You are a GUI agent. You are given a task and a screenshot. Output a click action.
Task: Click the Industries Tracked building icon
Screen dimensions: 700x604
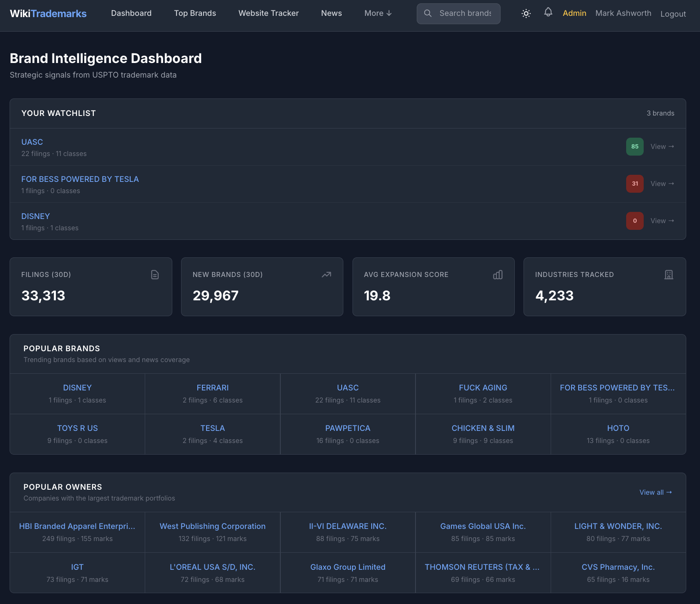click(x=669, y=274)
